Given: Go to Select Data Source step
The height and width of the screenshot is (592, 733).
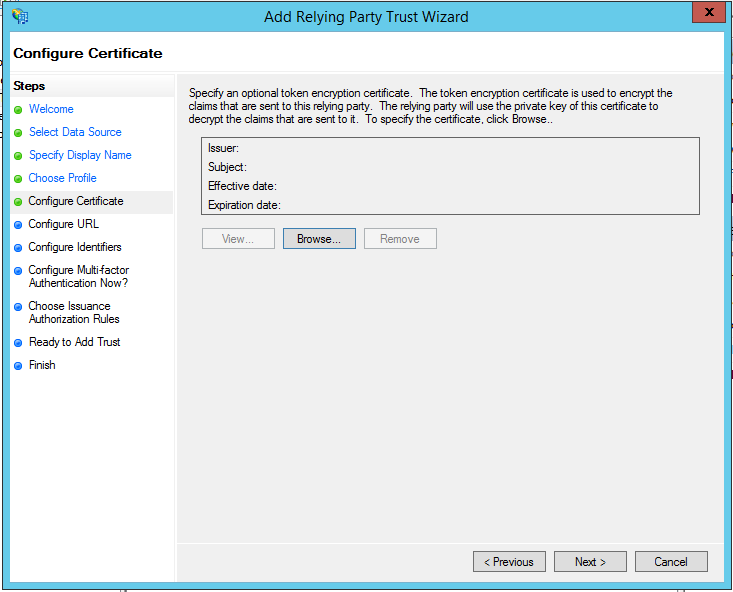Looking at the screenshot, I should tap(75, 132).
